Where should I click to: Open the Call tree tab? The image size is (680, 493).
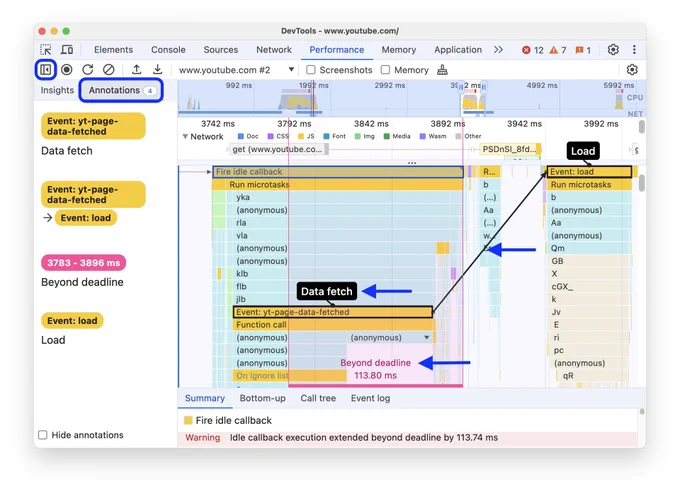[318, 398]
